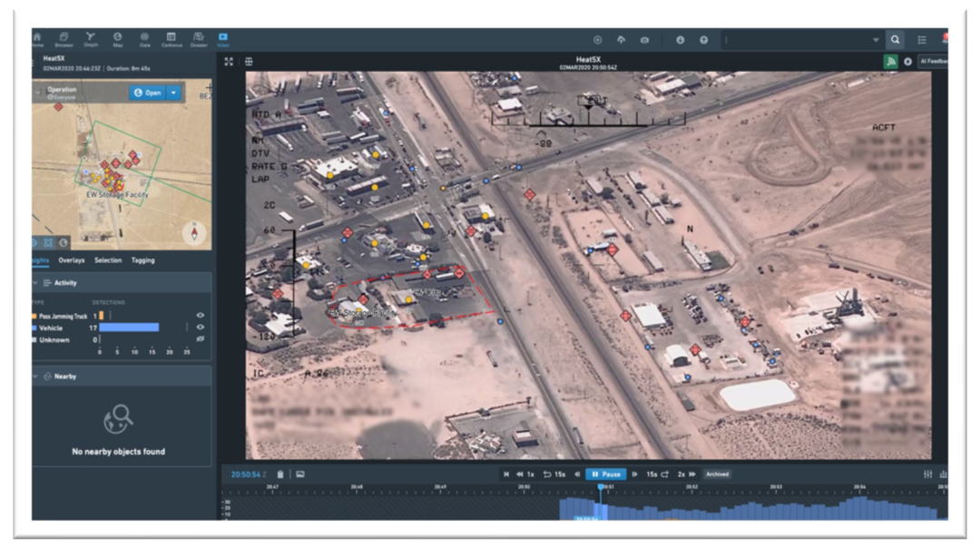Toggle visibility of Vehicle detections
Screen dimensions: 980x556
[200, 327]
